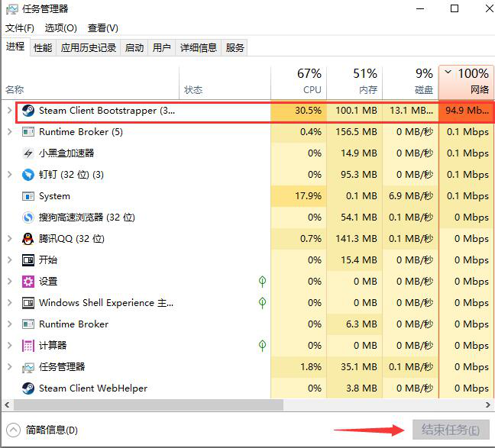Click the 开始 process icon
Image resolution: width=495 pixels, height=448 pixels.
[x=28, y=260]
